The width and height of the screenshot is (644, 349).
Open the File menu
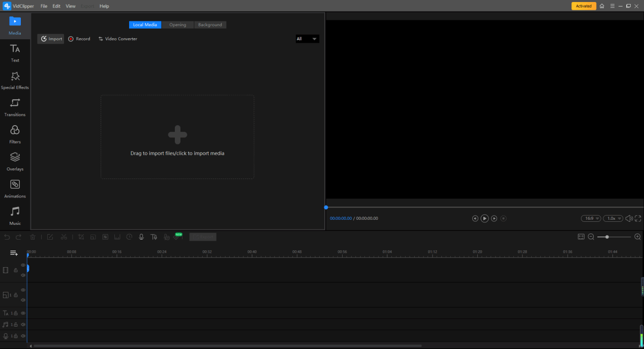tap(44, 6)
